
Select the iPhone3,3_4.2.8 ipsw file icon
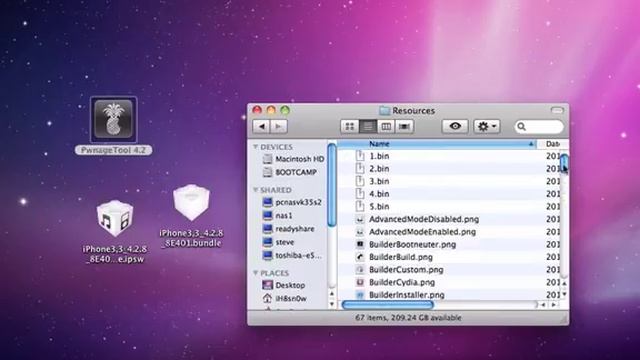115,218
